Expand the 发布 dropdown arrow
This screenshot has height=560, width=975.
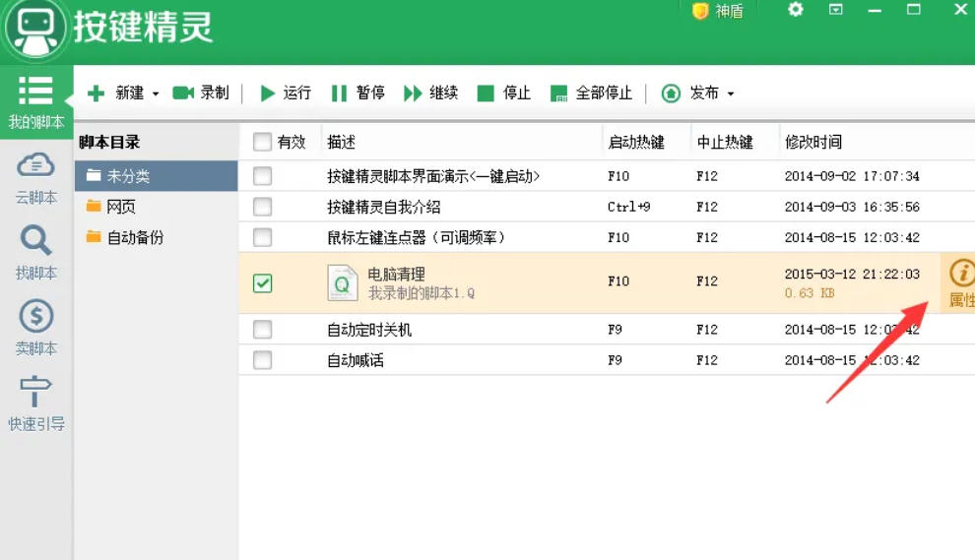730,94
